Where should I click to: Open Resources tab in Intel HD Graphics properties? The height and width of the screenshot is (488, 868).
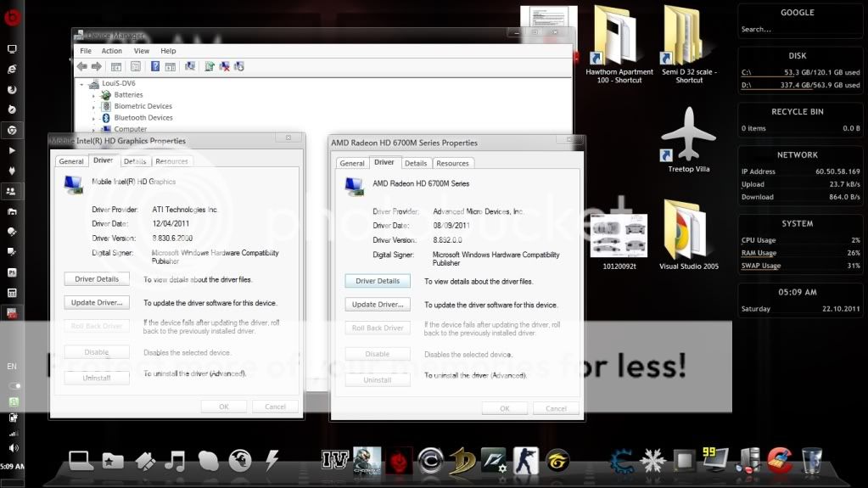(x=171, y=161)
